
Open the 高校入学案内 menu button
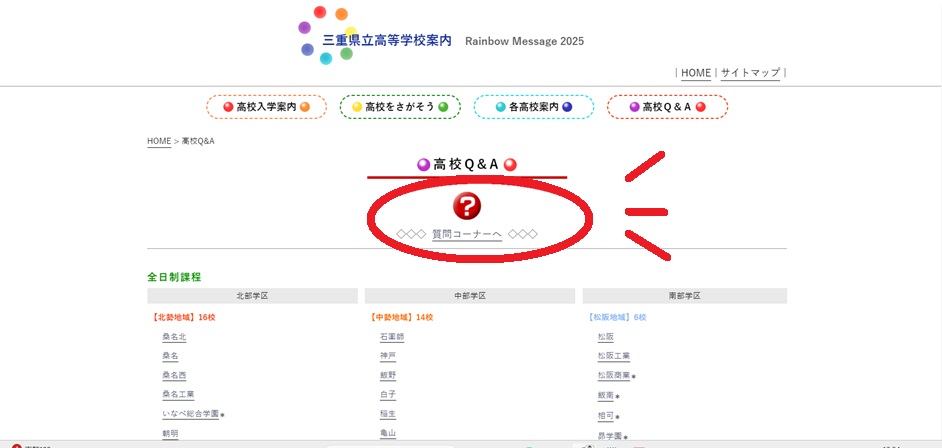pos(266,107)
